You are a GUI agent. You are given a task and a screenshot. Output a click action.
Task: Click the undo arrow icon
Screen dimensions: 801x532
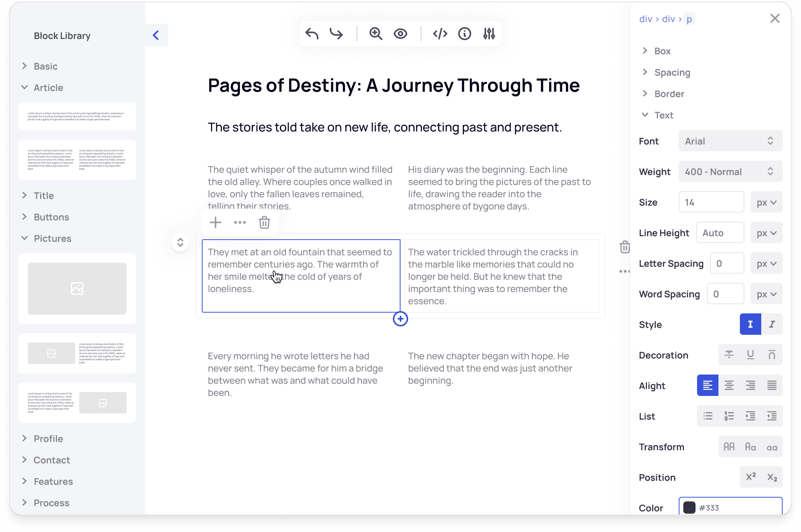pyautogui.click(x=312, y=34)
